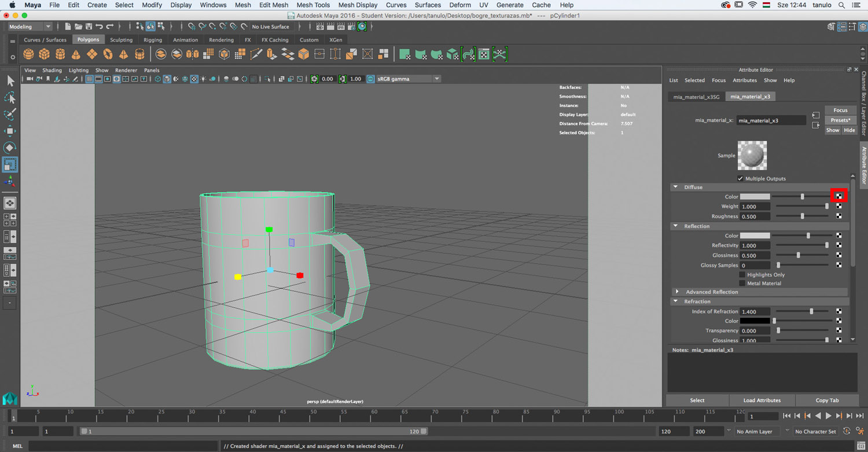Open the Mesh Tools menu
Viewport: 868px width, 452px height.
pos(312,5)
